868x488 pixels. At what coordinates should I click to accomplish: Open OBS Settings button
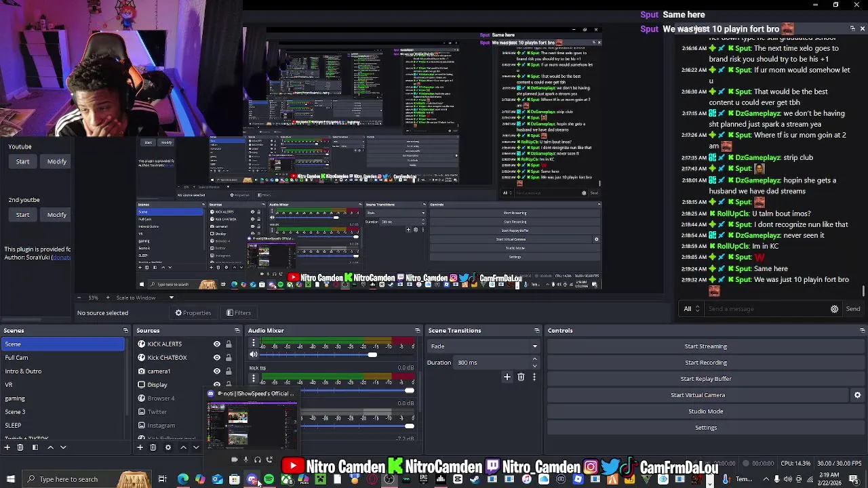pyautogui.click(x=705, y=428)
